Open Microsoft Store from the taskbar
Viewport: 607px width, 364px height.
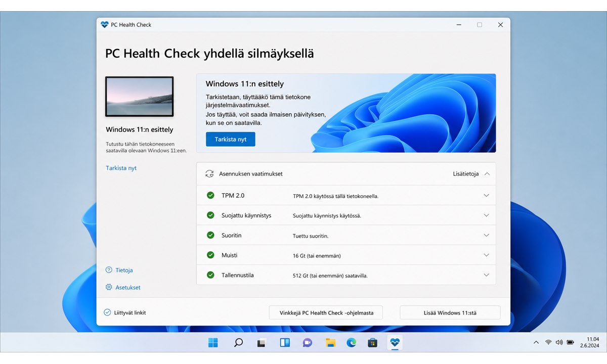373,343
